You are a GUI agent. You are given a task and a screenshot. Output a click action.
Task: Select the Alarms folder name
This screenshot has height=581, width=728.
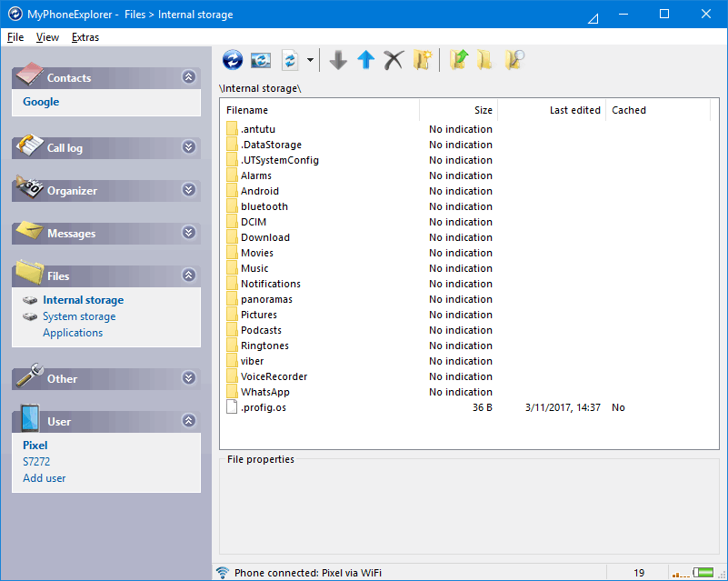pyautogui.click(x=255, y=175)
